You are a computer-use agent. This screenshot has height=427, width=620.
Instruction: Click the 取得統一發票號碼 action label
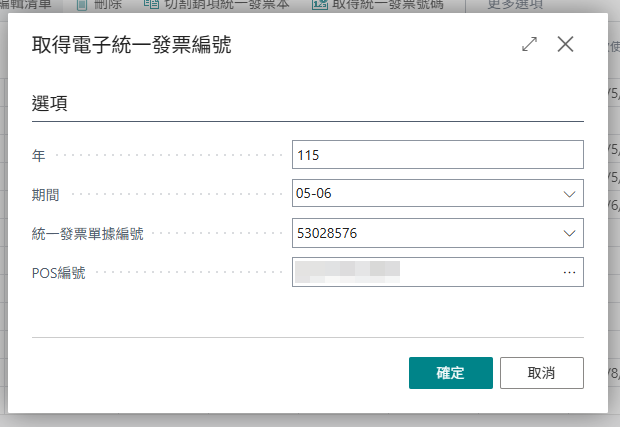click(x=388, y=5)
